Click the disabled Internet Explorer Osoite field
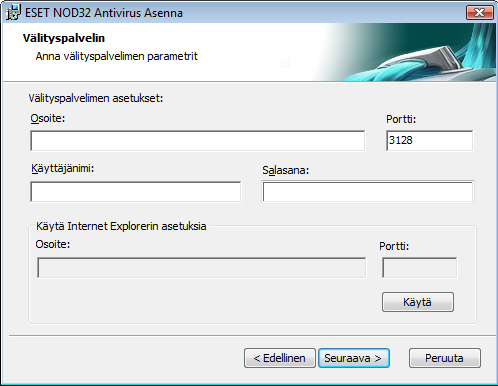The height and width of the screenshot is (386, 498). pyautogui.click(x=202, y=268)
